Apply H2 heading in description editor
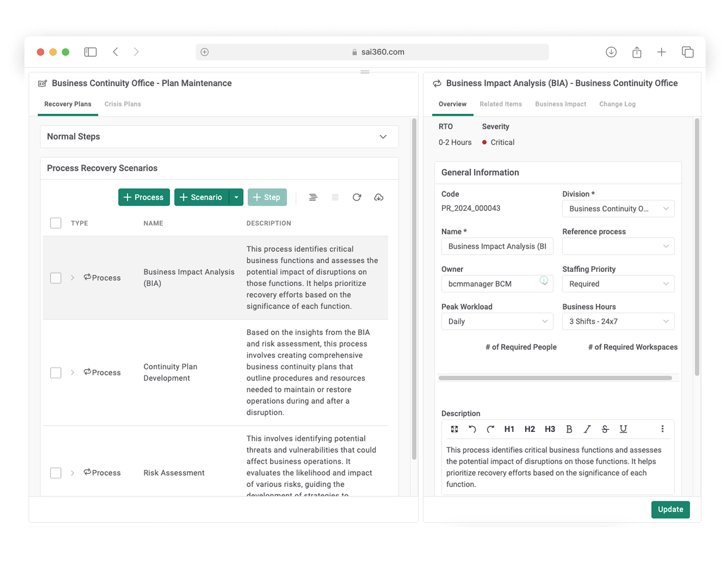728x562 pixels. click(x=529, y=429)
